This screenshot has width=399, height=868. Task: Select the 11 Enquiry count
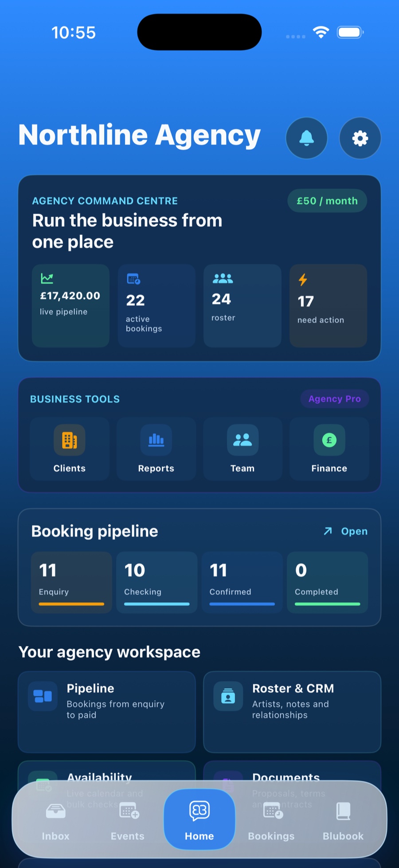click(x=48, y=570)
